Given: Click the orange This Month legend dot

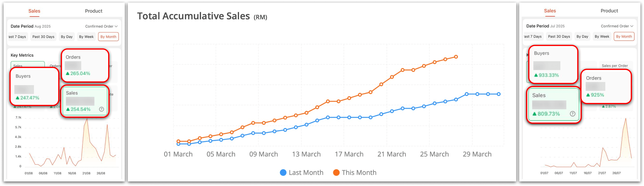Looking at the screenshot, I should tap(336, 172).
